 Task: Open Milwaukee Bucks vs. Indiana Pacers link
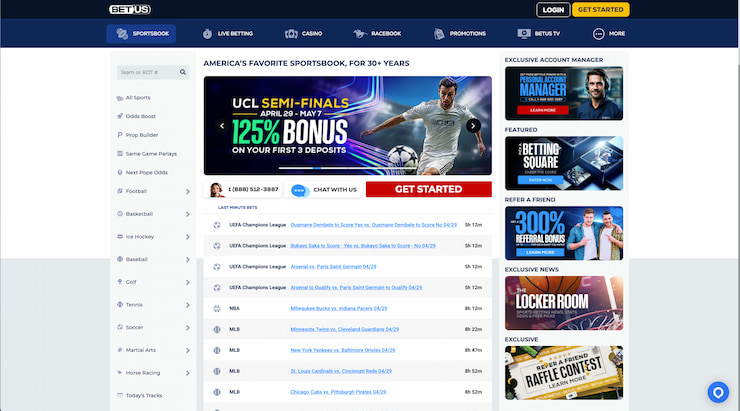click(x=339, y=309)
